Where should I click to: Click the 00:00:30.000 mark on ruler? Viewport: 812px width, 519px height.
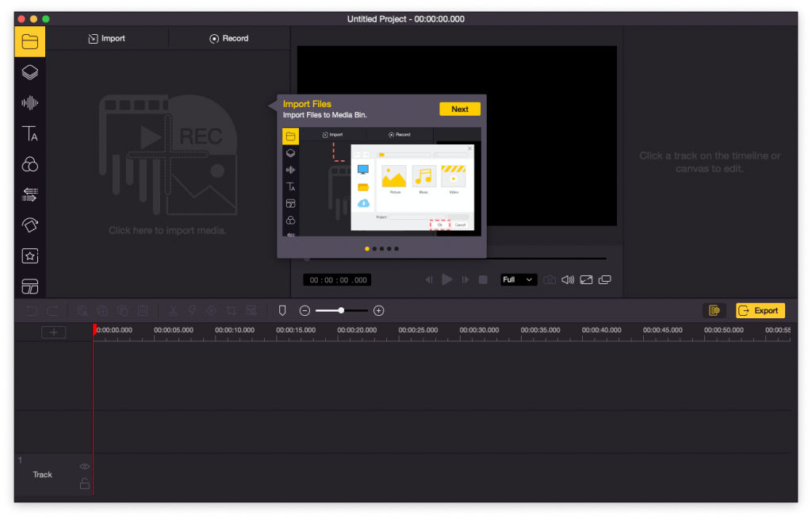click(x=479, y=330)
